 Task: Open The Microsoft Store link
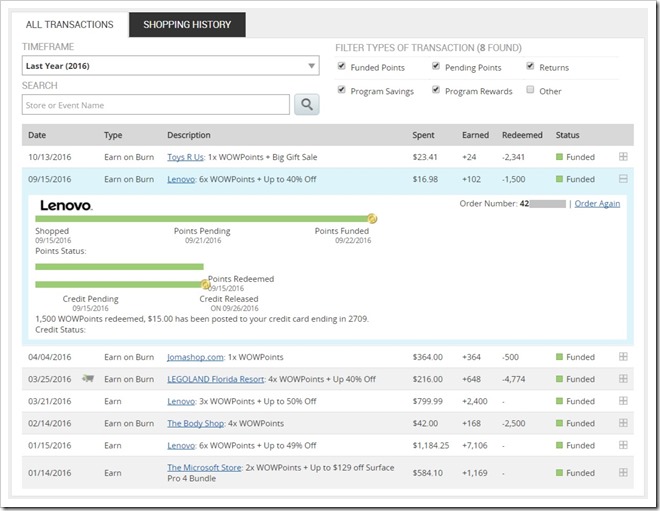point(204,467)
